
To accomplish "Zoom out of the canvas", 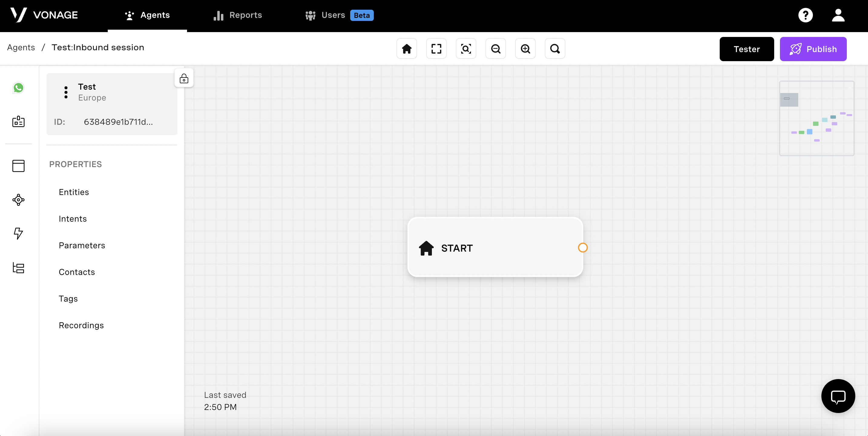I will (495, 49).
